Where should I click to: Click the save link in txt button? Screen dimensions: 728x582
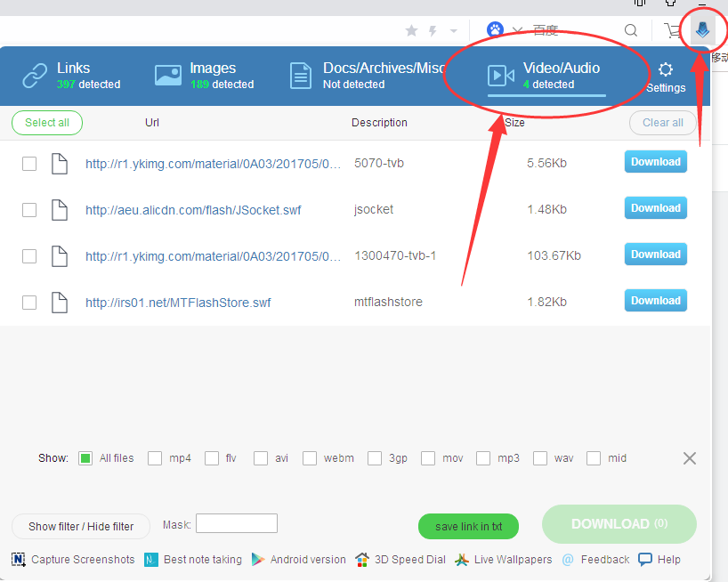click(x=468, y=526)
